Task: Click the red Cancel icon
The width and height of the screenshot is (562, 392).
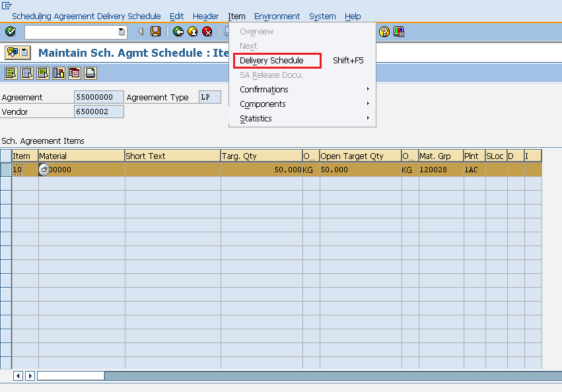Action: pyautogui.click(x=207, y=32)
